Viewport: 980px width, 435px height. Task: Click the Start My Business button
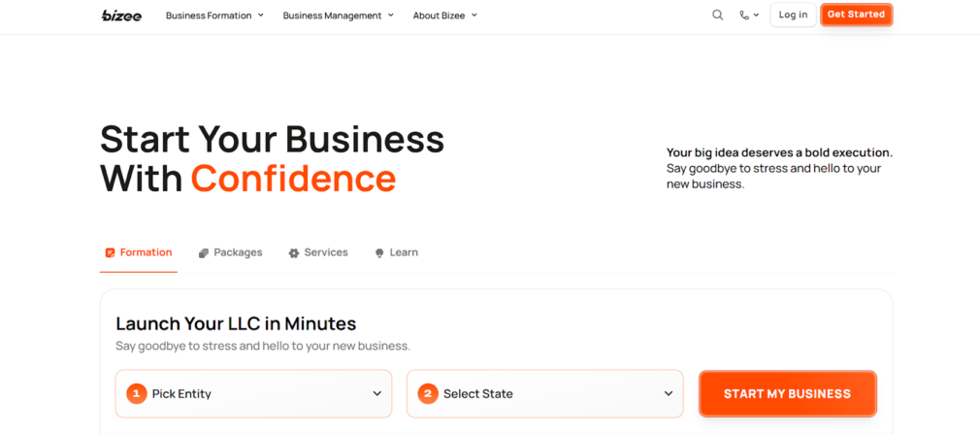pyautogui.click(x=787, y=393)
